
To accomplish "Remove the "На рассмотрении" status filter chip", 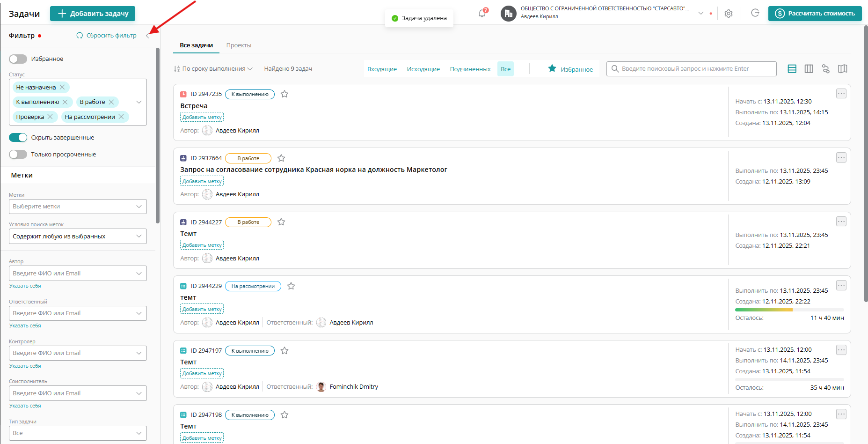I will click(x=121, y=117).
